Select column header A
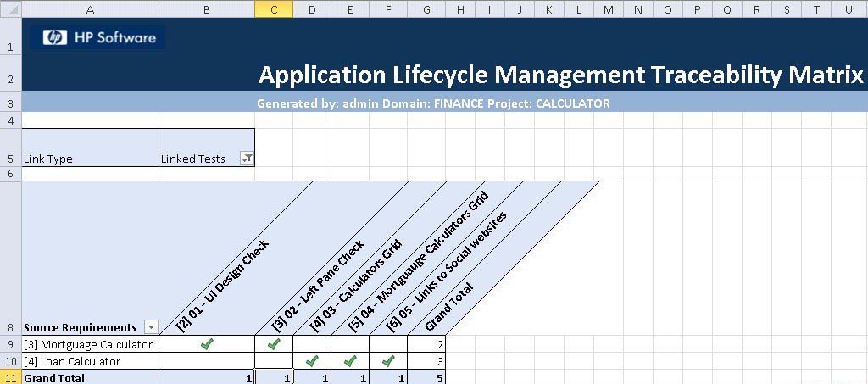 [90, 9]
